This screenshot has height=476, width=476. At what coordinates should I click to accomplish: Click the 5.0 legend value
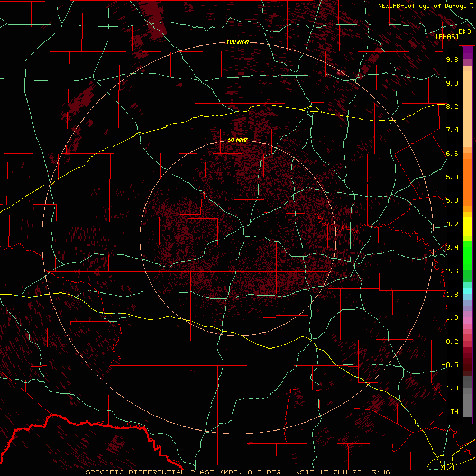[452, 200]
